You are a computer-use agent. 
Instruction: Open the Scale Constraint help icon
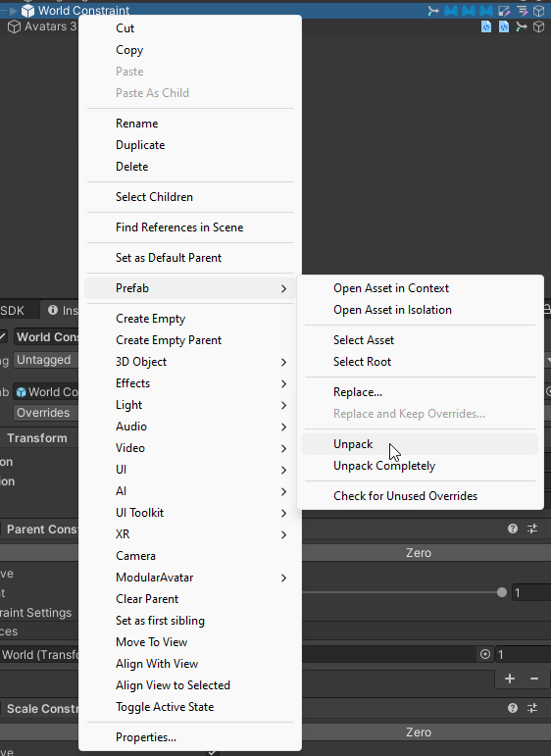click(x=513, y=708)
